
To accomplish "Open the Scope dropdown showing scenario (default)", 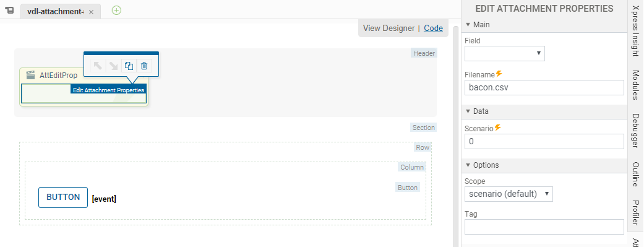I will (x=509, y=194).
